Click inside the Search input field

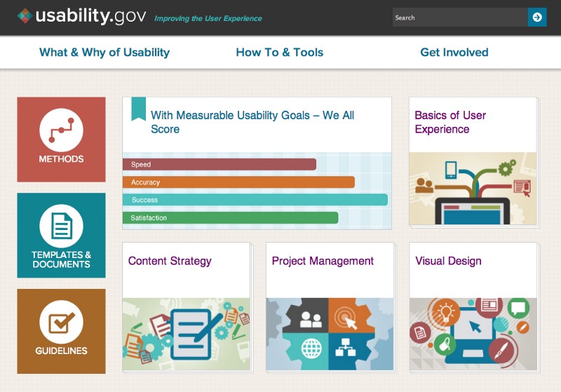tap(460, 17)
